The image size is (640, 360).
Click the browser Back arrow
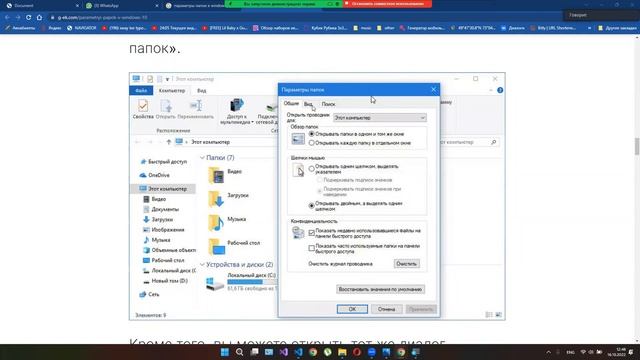click(7, 18)
